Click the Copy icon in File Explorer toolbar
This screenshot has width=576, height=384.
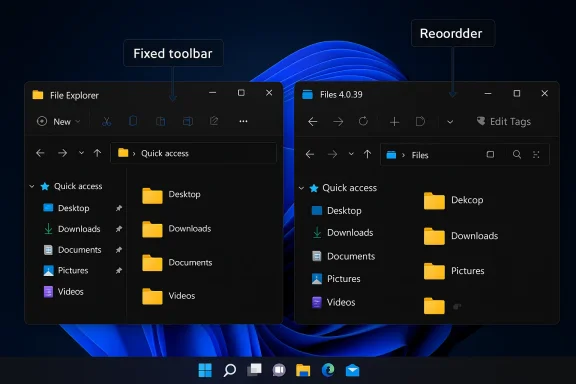(133, 121)
